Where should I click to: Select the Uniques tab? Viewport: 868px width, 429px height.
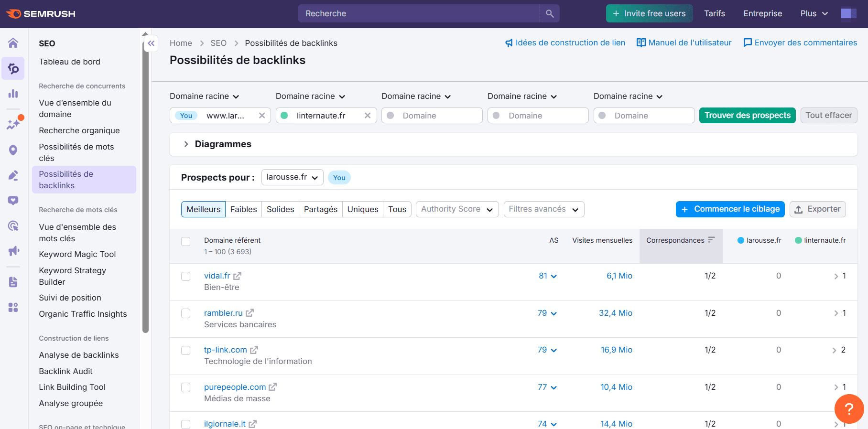pyautogui.click(x=363, y=209)
